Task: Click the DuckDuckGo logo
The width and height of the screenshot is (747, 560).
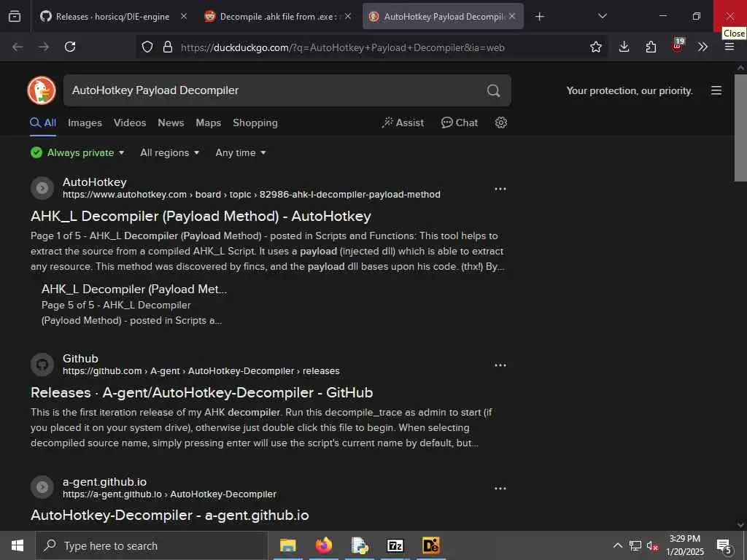Action: point(42,90)
